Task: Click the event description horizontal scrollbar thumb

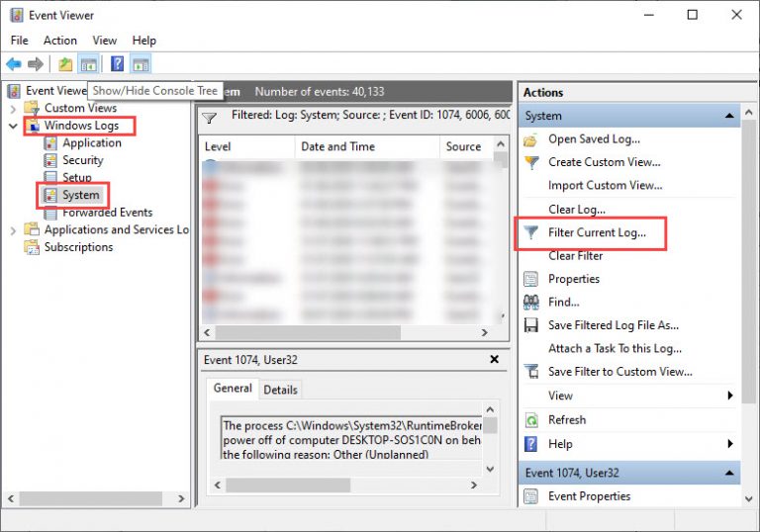Action: pyautogui.click(x=288, y=485)
